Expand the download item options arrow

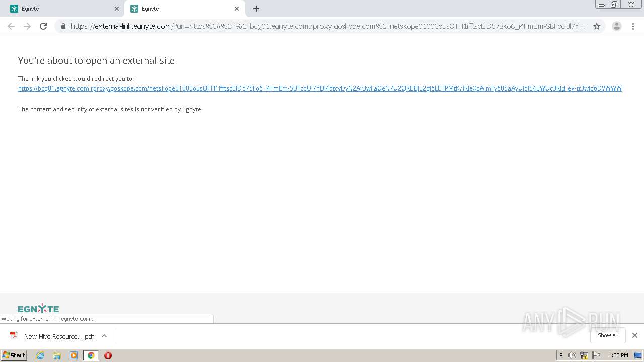coord(104,336)
